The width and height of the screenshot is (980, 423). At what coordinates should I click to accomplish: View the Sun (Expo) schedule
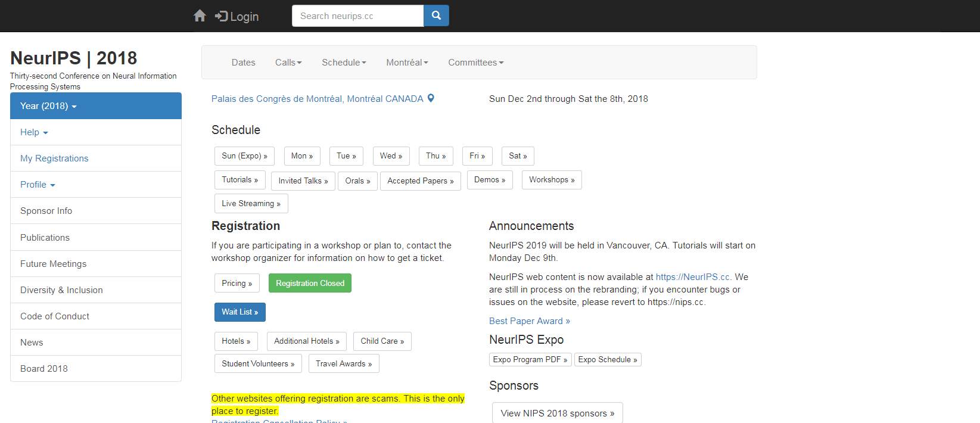244,156
